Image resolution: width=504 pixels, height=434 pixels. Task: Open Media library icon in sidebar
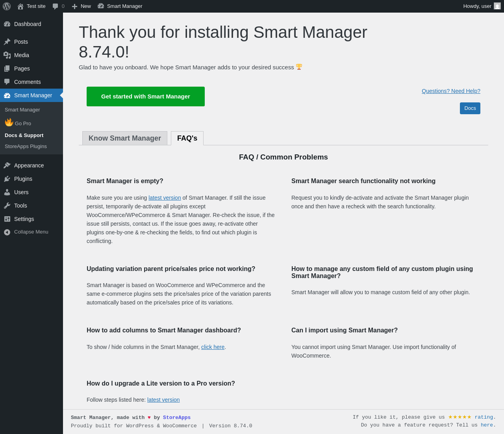[7, 55]
